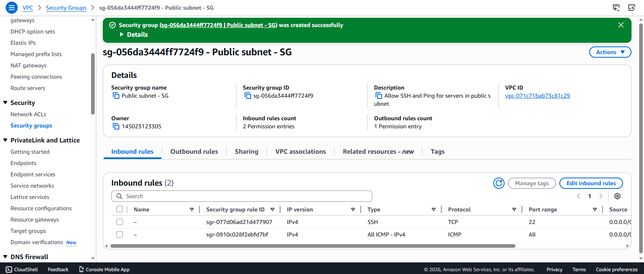Select the SSH rule checkbox

[x=120, y=222]
